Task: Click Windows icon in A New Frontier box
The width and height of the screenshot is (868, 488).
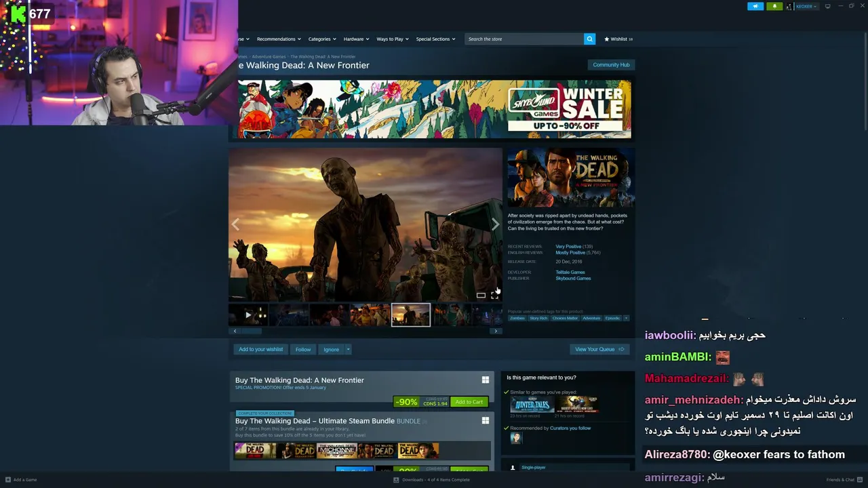Action: [485, 380]
